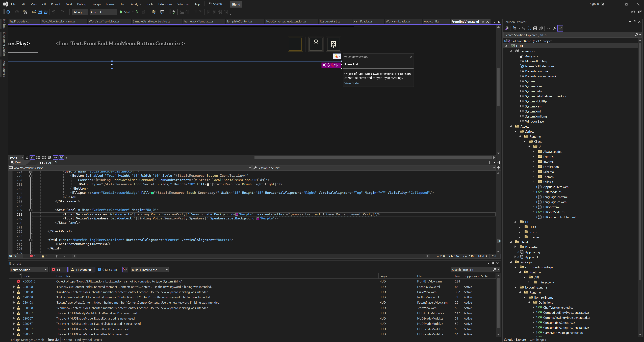Click the error filter funnel icon
Viewport: 644px width, 342px height.
coord(125,270)
